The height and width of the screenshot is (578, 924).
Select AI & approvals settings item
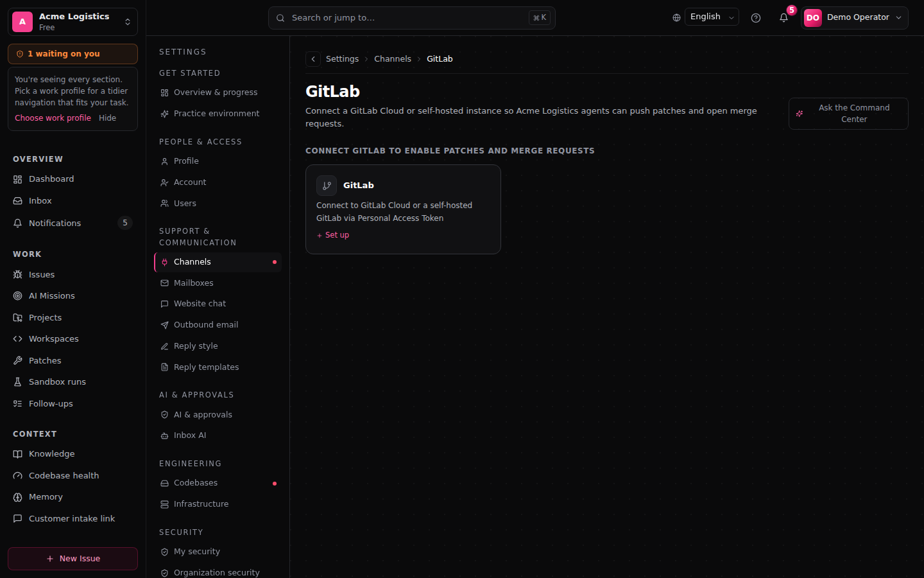pyautogui.click(x=218, y=415)
